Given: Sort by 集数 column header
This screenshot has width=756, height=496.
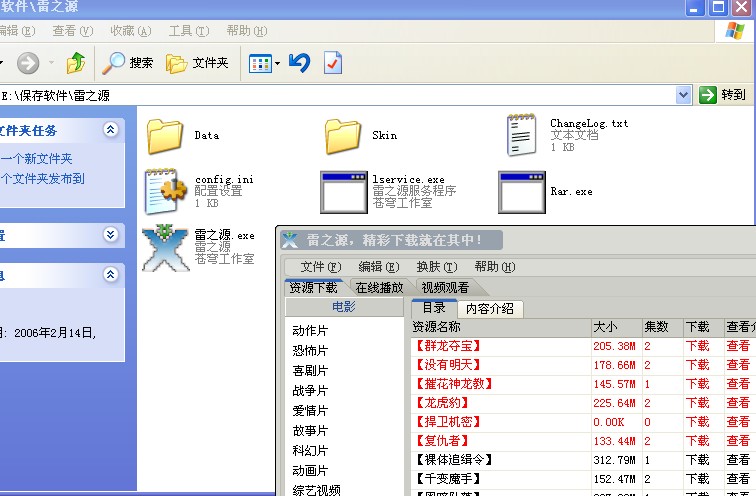Looking at the screenshot, I should [x=662, y=327].
